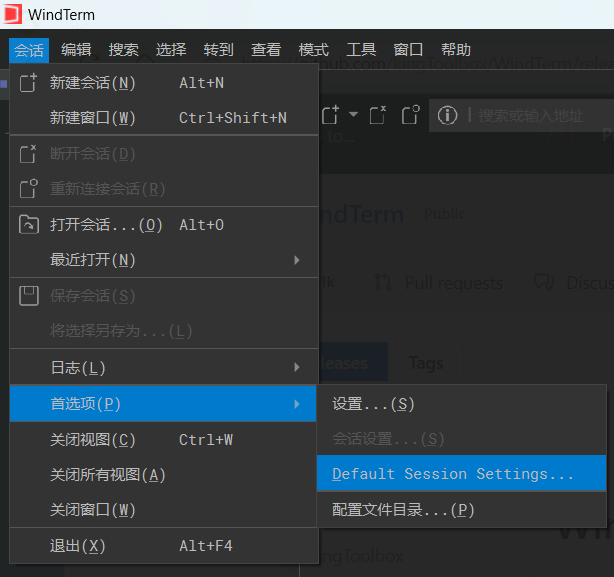Click the reconnect session toolbar icon

tap(410, 115)
